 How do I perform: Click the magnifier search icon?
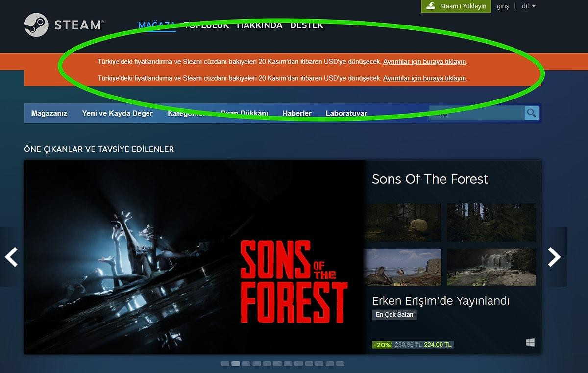tap(531, 113)
